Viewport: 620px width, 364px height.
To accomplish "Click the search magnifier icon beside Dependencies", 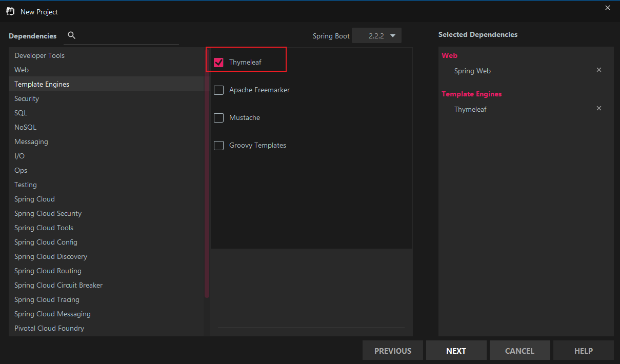I will click(x=72, y=35).
